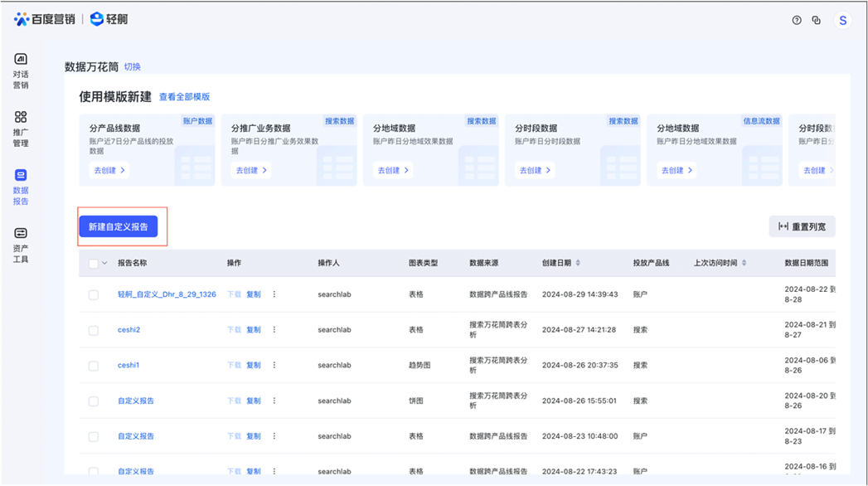This screenshot has width=868, height=486.
Task: Sort by 上次访问时间 column sort icon
Action: tap(744, 263)
